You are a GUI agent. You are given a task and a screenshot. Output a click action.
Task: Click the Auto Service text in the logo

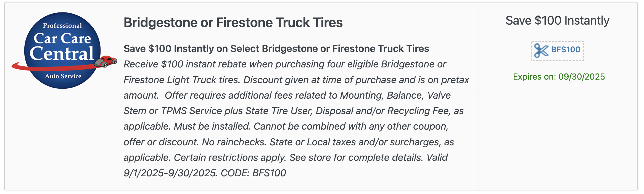(x=63, y=76)
